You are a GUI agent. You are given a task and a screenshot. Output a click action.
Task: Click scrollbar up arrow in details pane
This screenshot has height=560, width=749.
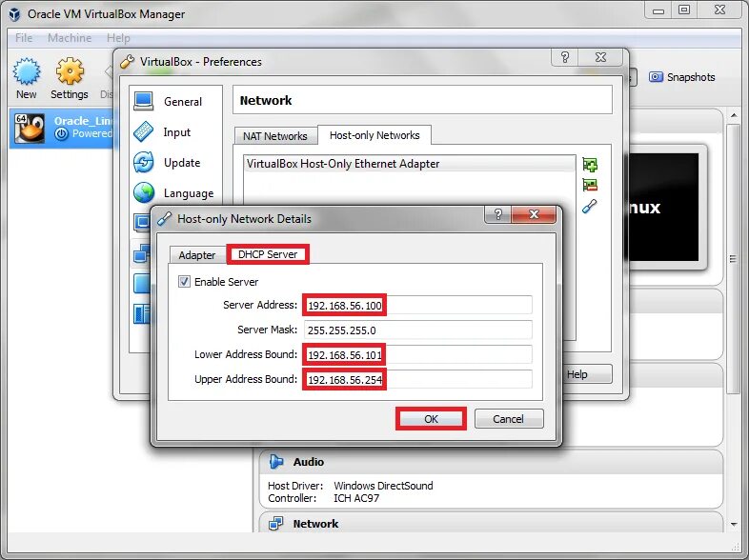pyautogui.click(x=733, y=115)
